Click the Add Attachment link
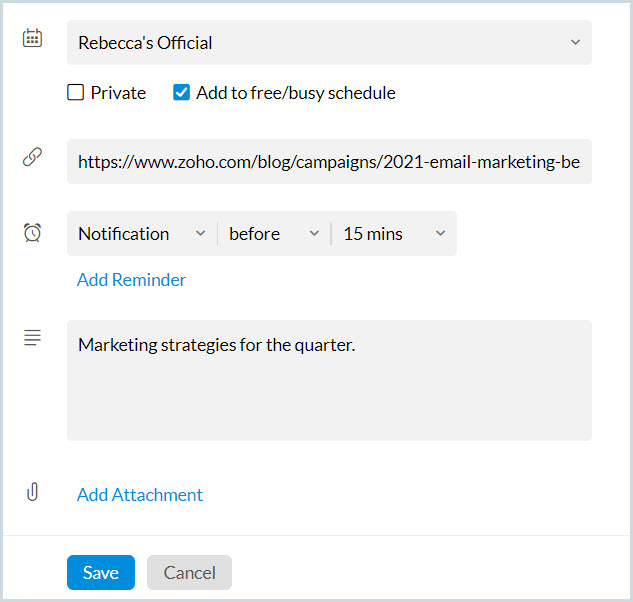 (140, 495)
